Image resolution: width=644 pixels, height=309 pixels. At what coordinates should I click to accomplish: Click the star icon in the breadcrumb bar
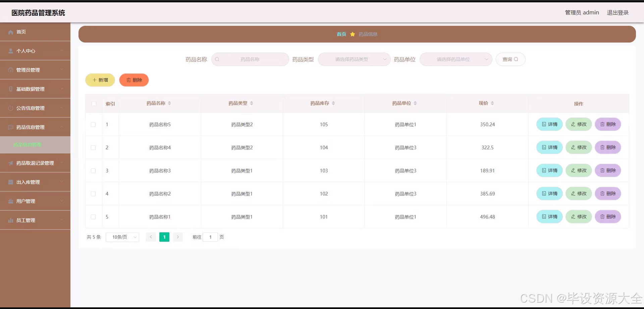click(353, 34)
